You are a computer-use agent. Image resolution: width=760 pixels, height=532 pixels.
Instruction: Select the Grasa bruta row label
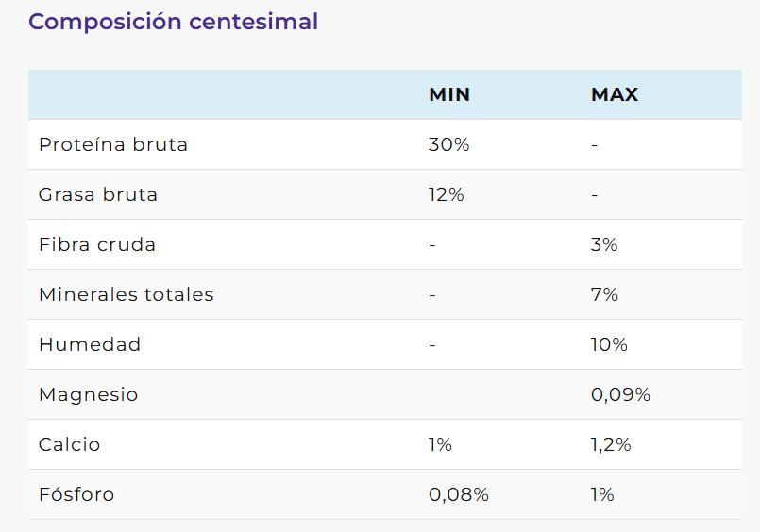(98, 194)
